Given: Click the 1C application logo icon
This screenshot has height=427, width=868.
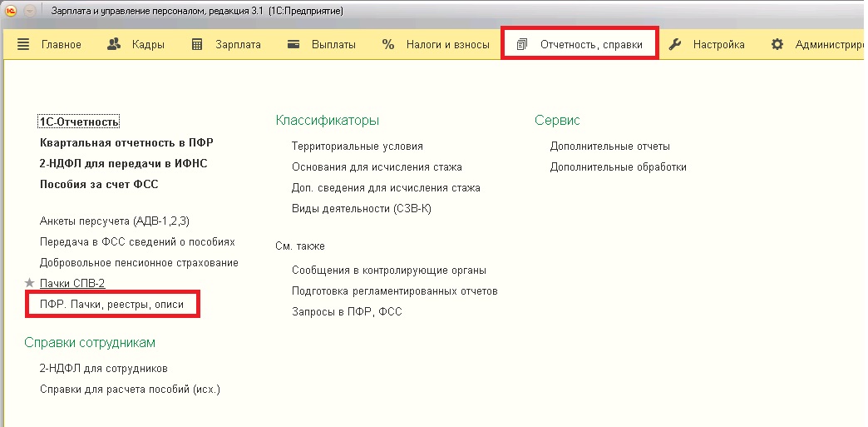Looking at the screenshot, I should click(12, 12).
